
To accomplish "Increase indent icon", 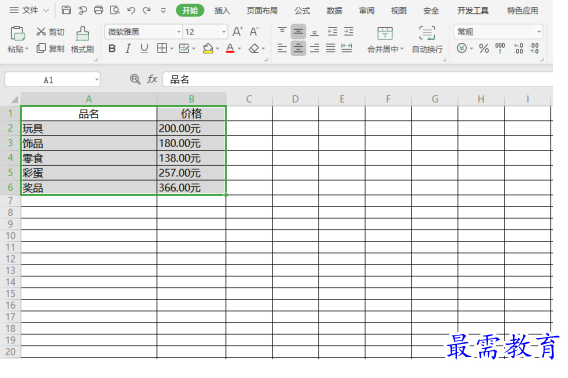I will tap(348, 32).
